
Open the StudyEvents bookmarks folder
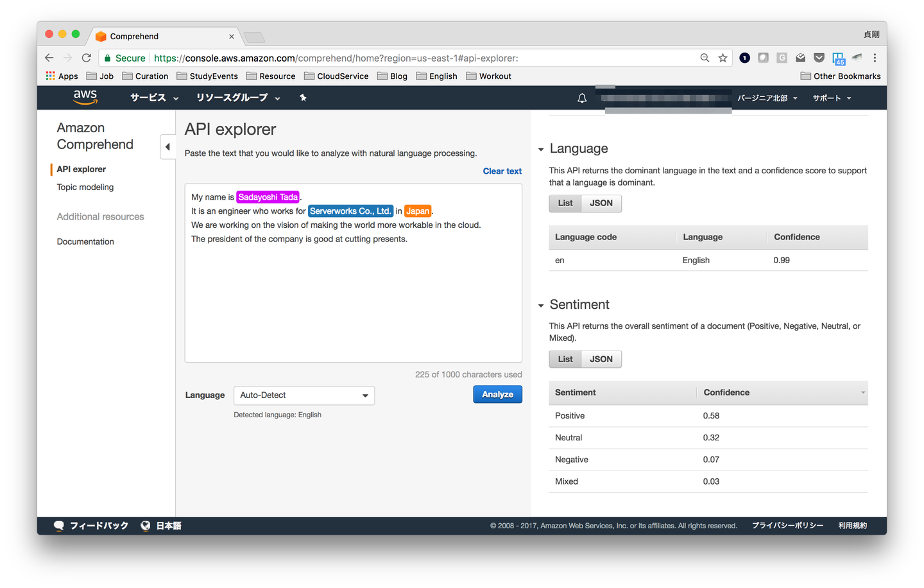[207, 76]
